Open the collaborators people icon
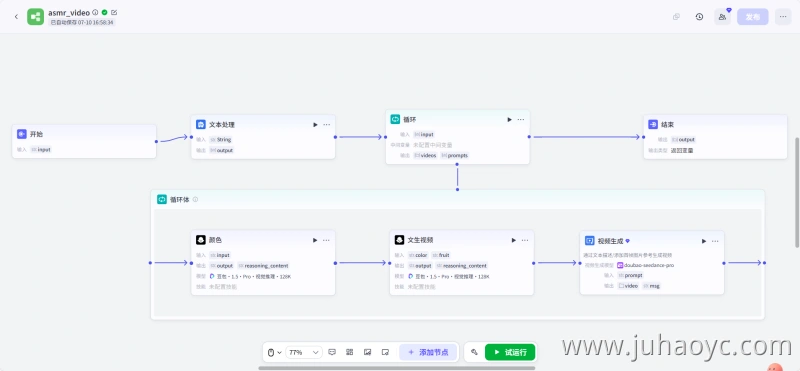Image resolution: width=800 pixels, height=371 pixels. click(722, 17)
